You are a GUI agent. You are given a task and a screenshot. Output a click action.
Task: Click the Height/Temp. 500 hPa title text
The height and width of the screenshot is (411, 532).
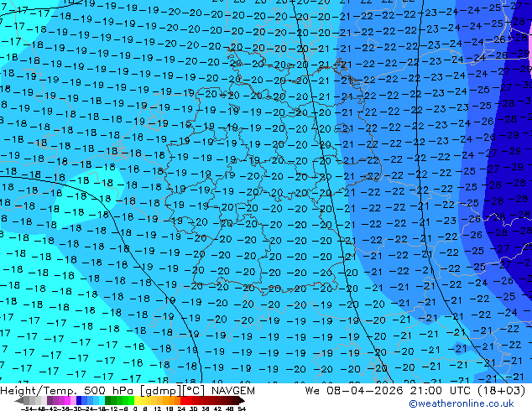click(67, 391)
